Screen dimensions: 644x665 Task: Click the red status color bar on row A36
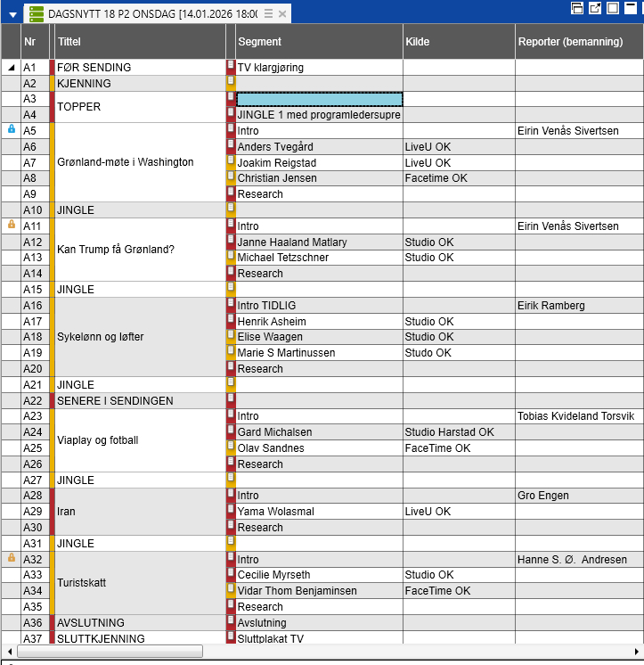pyautogui.click(x=52, y=622)
